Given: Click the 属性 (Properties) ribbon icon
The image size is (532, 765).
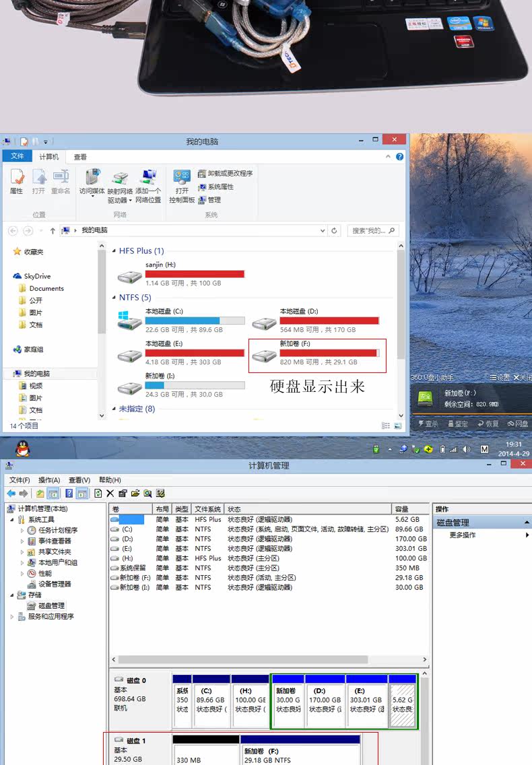Looking at the screenshot, I should tap(17, 182).
